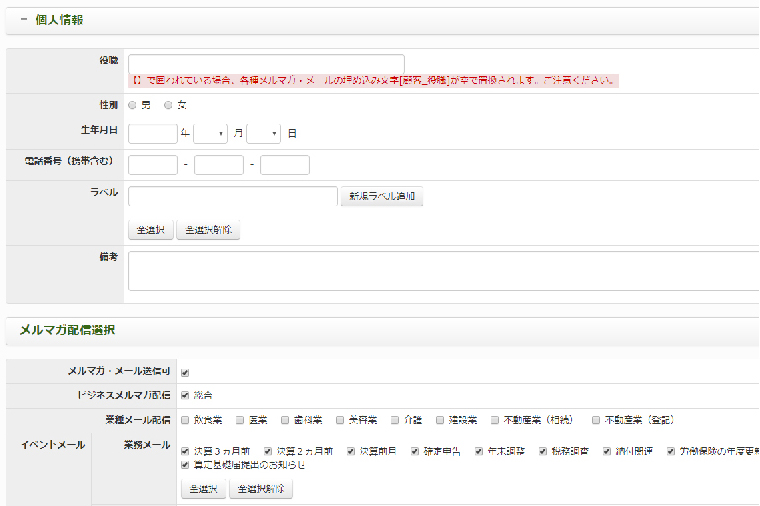Screen dimensions: 760x506
Task: Uncheck the 労働保険の年度更新 checkbox
Action: [671, 451]
